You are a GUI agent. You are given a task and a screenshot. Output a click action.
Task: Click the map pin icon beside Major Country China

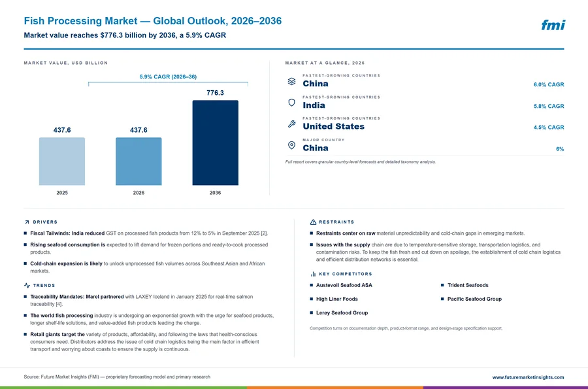[x=291, y=146]
